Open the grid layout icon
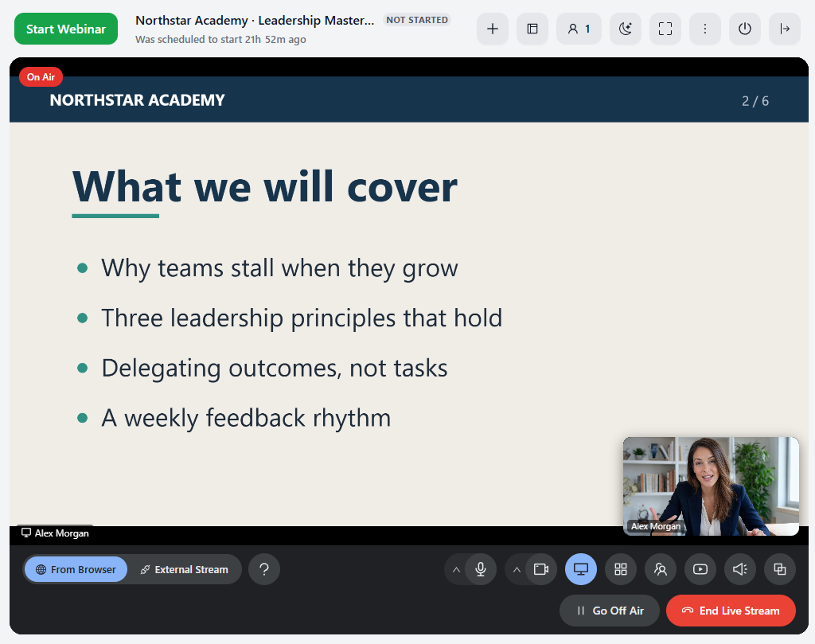 coord(621,569)
